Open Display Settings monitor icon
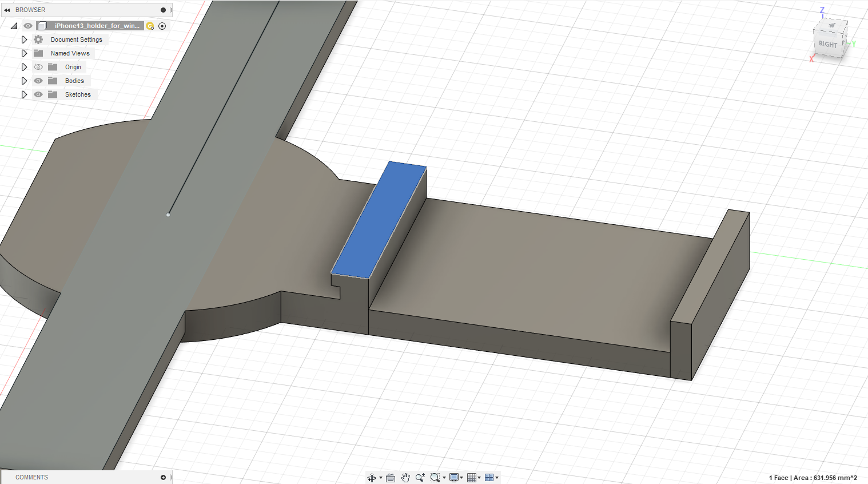 coord(454,478)
